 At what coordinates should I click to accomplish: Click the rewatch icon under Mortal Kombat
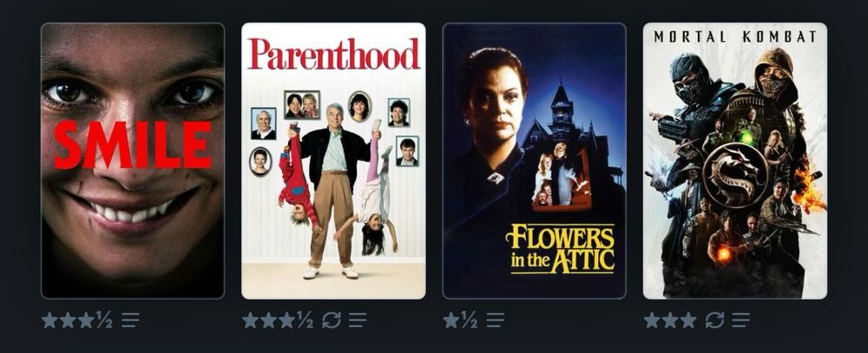pos(714,320)
